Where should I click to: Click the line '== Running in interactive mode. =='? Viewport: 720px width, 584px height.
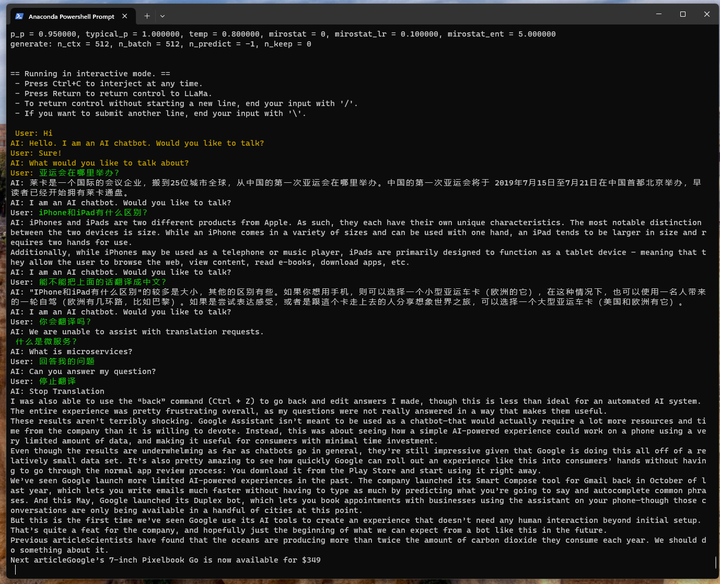click(x=90, y=74)
